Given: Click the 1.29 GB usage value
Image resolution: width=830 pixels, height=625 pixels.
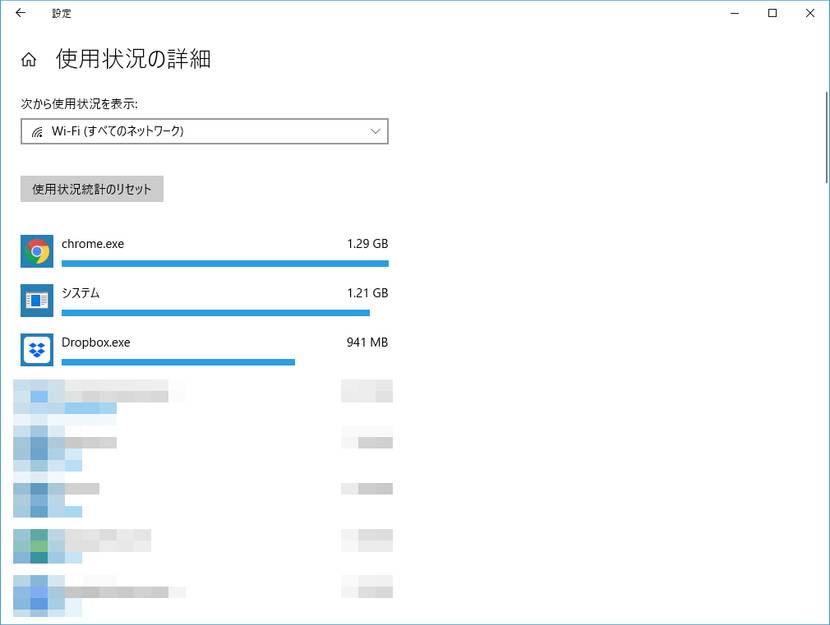Looking at the screenshot, I should pyautogui.click(x=367, y=244).
